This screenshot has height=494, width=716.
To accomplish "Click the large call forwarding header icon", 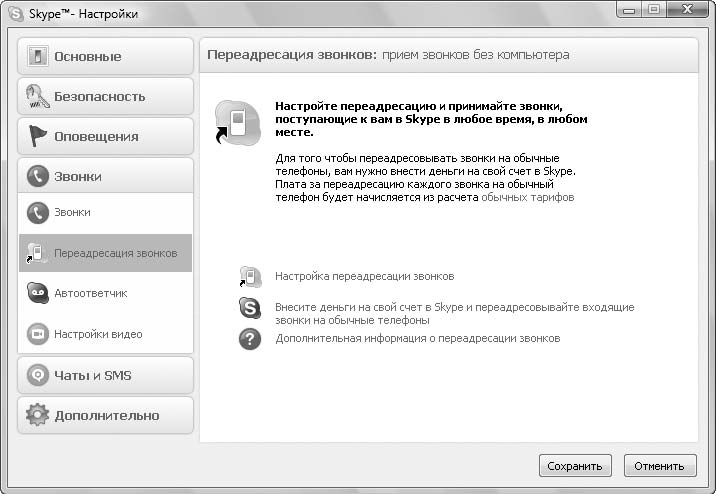I will coord(237,122).
